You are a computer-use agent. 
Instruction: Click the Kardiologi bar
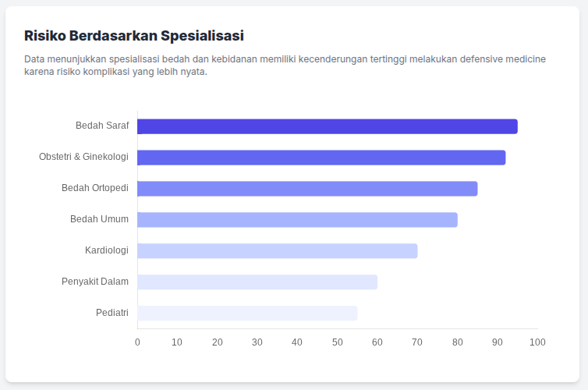click(278, 251)
